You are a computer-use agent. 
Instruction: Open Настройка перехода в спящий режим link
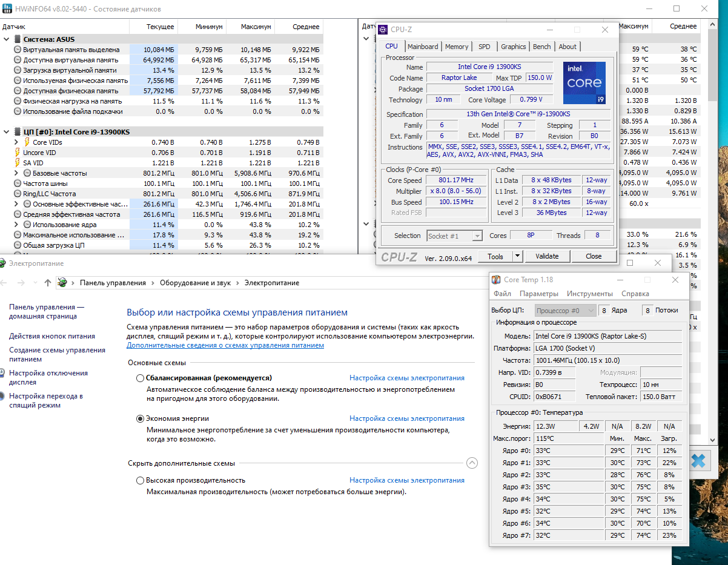point(46,400)
